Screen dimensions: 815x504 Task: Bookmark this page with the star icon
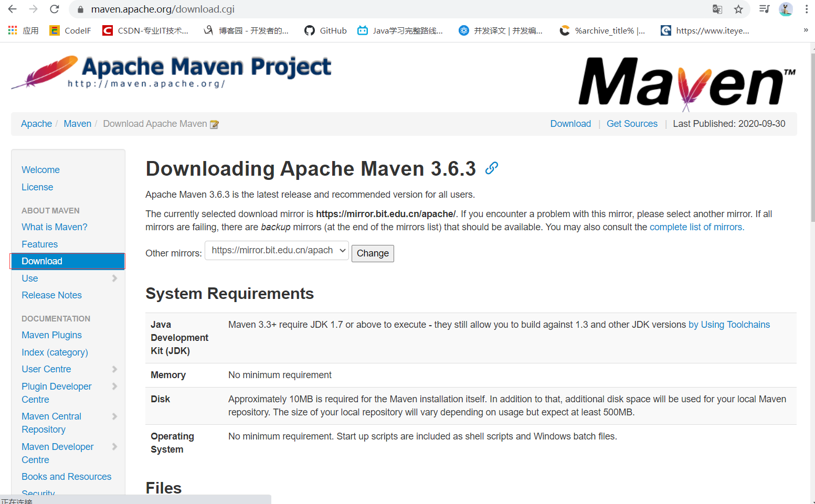pos(738,9)
